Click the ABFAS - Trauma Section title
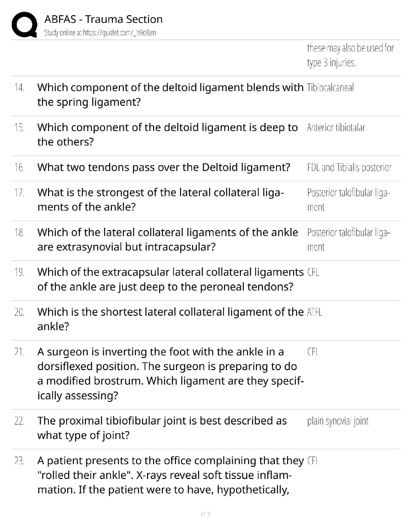Screen dimensions: 411x532 (x=103, y=19)
